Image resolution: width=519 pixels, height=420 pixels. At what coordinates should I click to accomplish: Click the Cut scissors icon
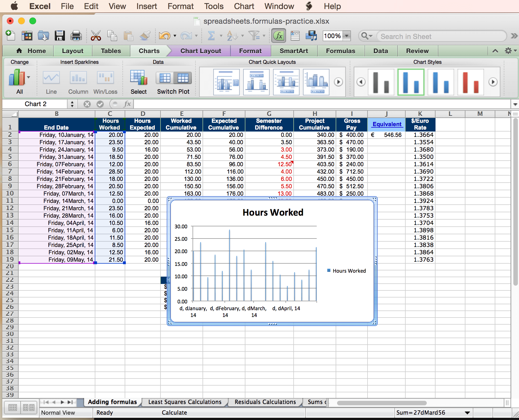[x=96, y=36]
